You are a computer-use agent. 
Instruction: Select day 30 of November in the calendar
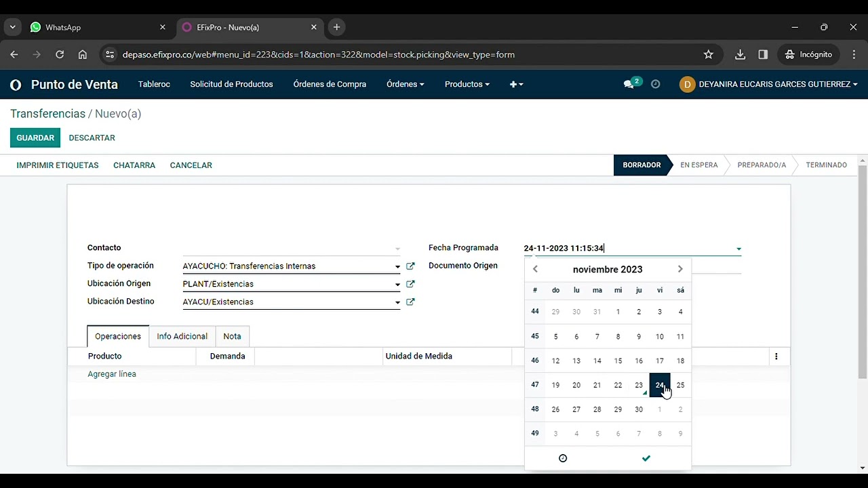639,409
